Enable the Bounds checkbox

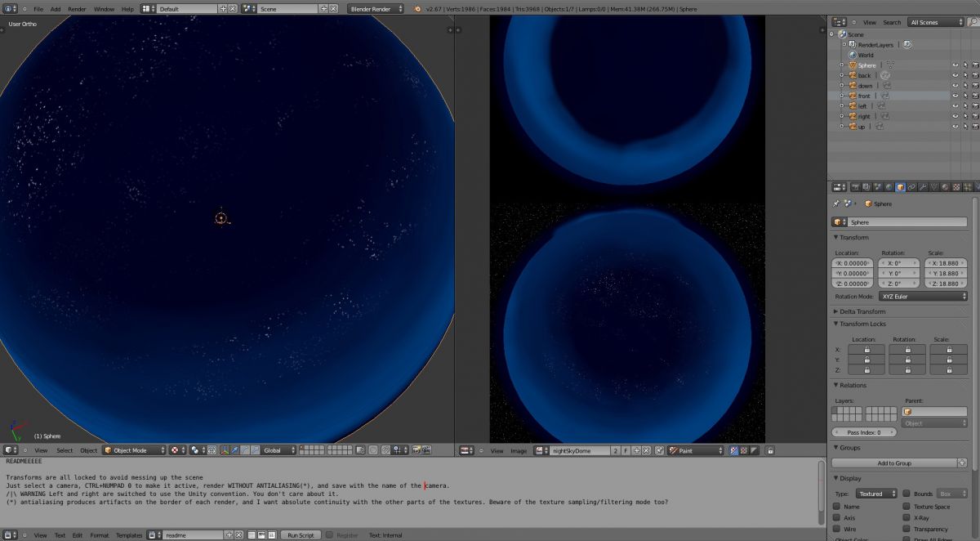(907, 494)
